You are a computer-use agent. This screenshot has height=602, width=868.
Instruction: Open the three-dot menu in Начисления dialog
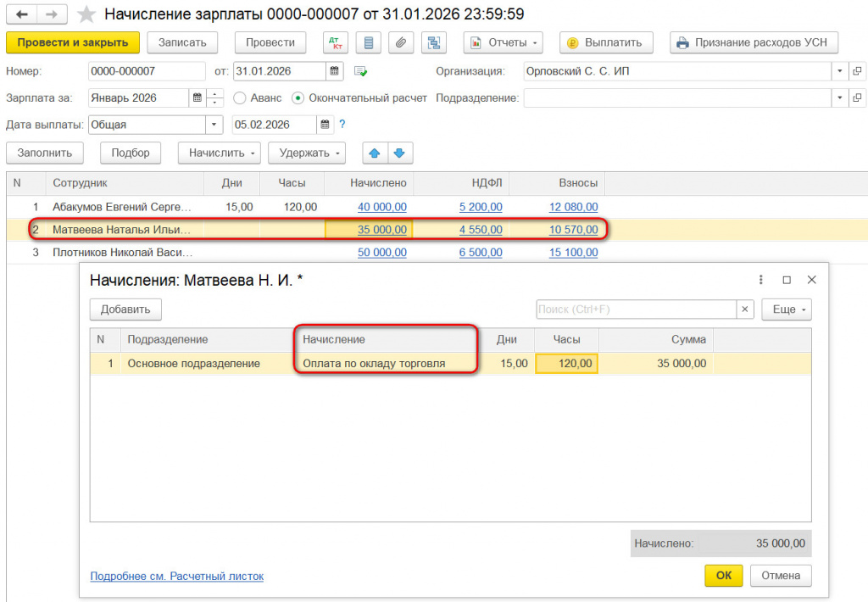click(x=761, y=280)
